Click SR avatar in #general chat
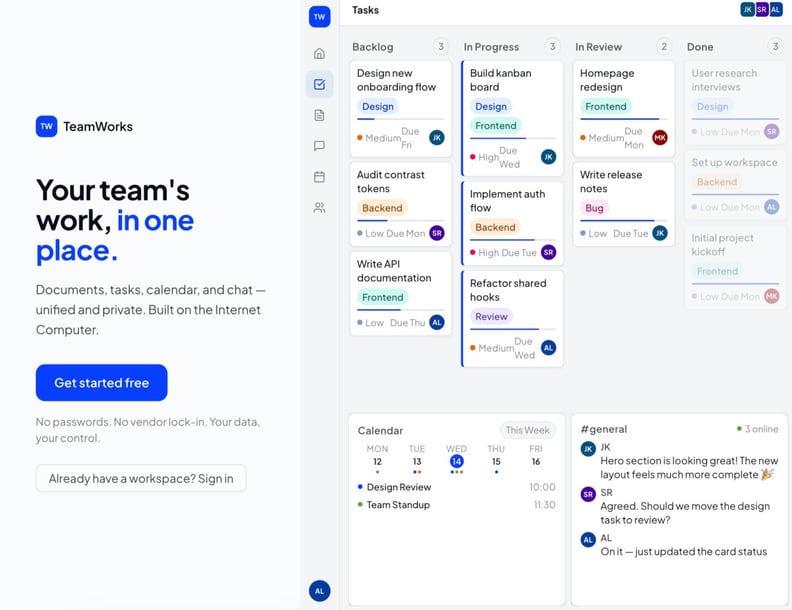Viewport: 792px width, 610px height. point(588,494)
